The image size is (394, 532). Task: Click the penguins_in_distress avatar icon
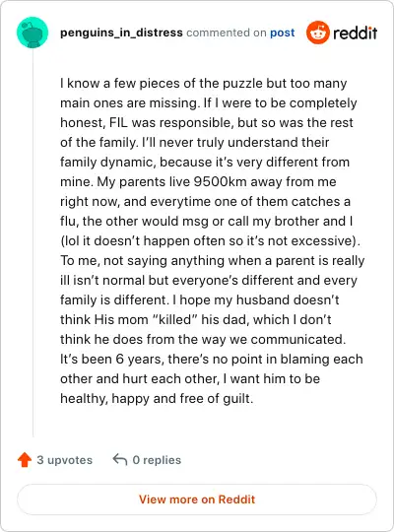pyautogui.click(x=33, y=33)
